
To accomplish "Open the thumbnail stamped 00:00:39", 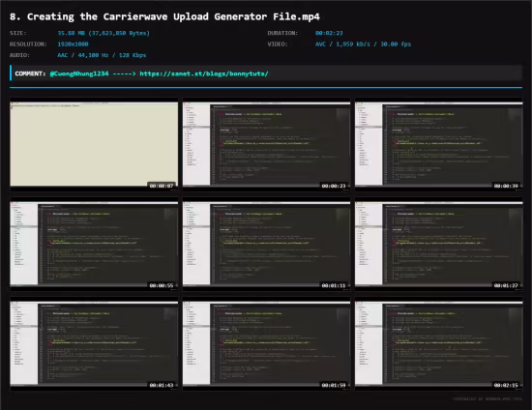I will point(439,145).
